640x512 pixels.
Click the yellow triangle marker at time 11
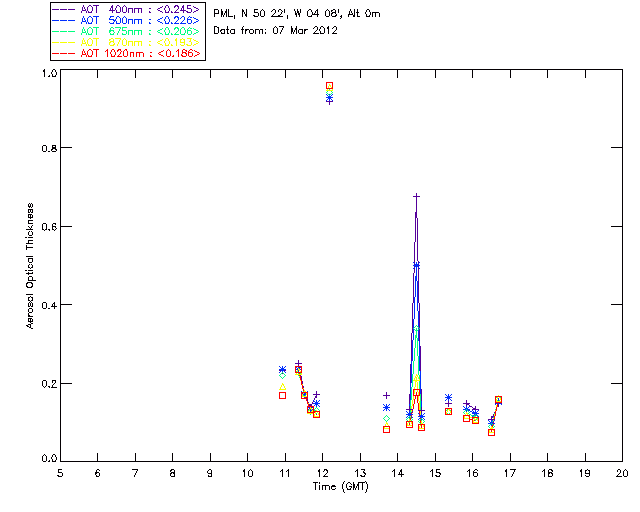tap(282, 386)
